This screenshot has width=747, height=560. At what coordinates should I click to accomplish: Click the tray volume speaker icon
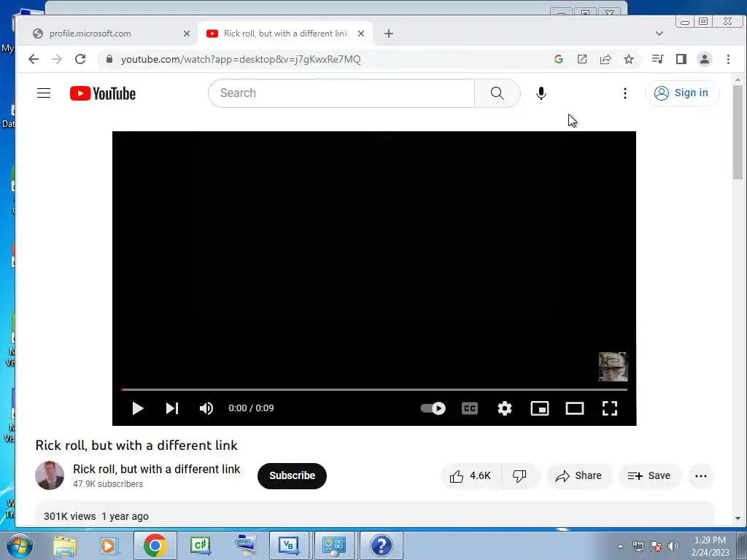click(x=673, y=546)
